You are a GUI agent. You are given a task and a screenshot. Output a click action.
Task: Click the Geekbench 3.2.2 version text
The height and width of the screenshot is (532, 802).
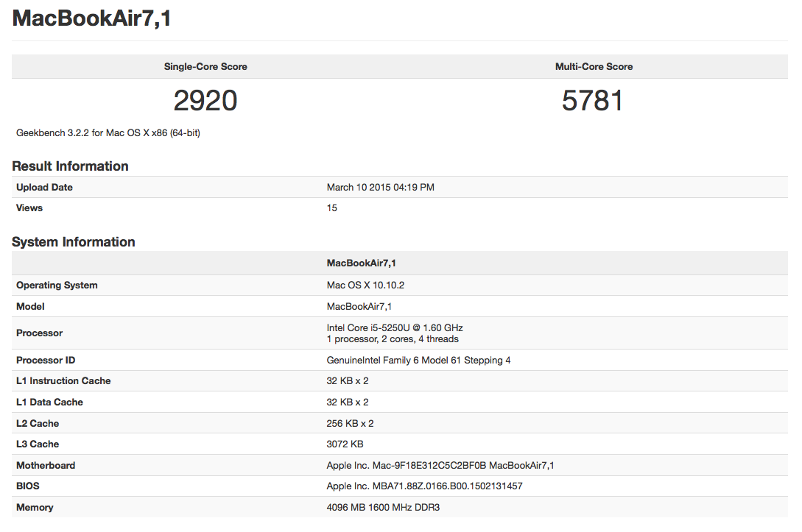(x=108, y=133)
